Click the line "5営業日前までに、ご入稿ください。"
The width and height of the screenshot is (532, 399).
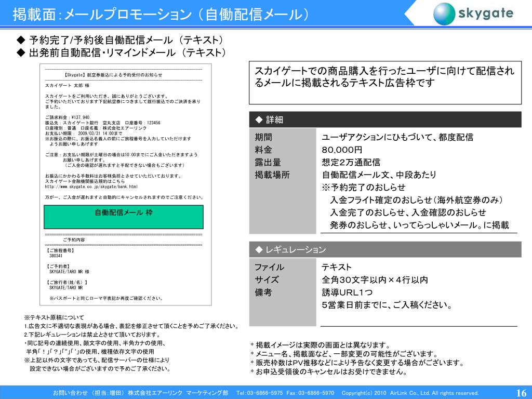(387, 305)
